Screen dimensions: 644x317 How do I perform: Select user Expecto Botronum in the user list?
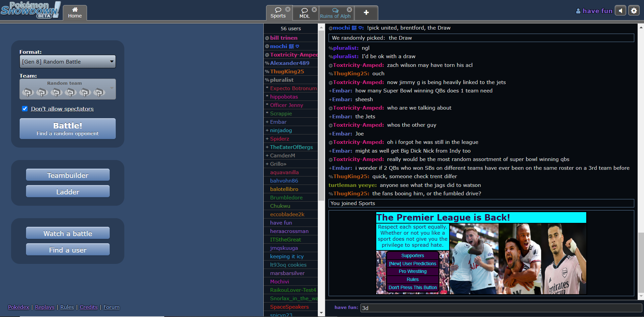291,88
